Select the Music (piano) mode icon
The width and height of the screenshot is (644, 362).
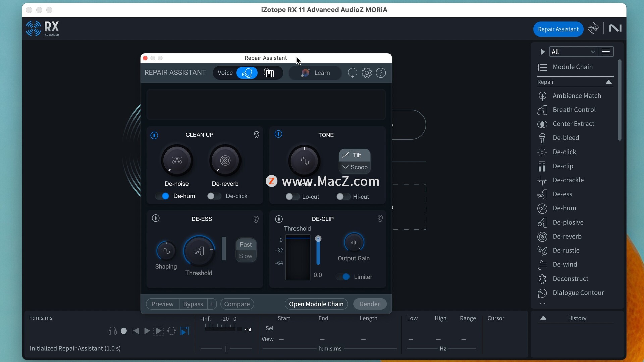(x=269, y=73)
